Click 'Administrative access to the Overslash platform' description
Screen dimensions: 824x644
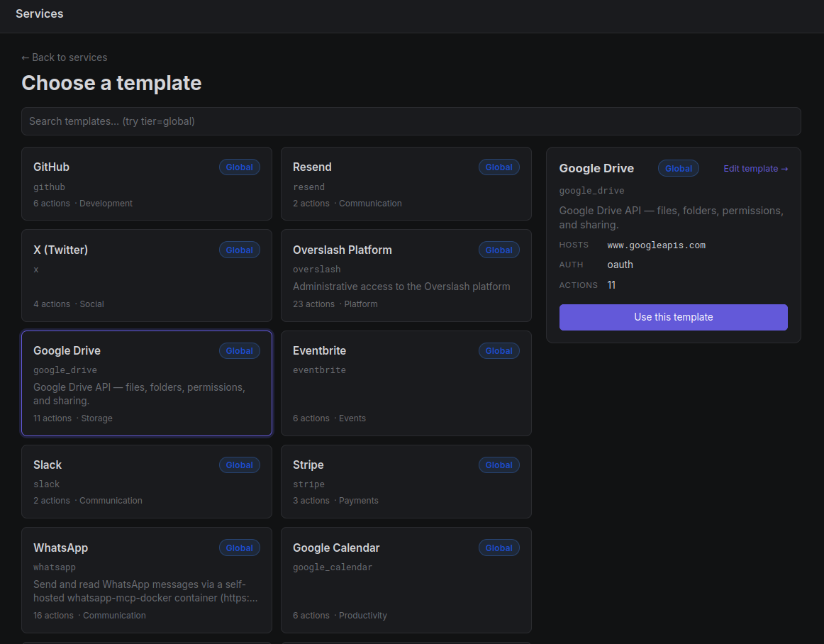click(401, 287)
